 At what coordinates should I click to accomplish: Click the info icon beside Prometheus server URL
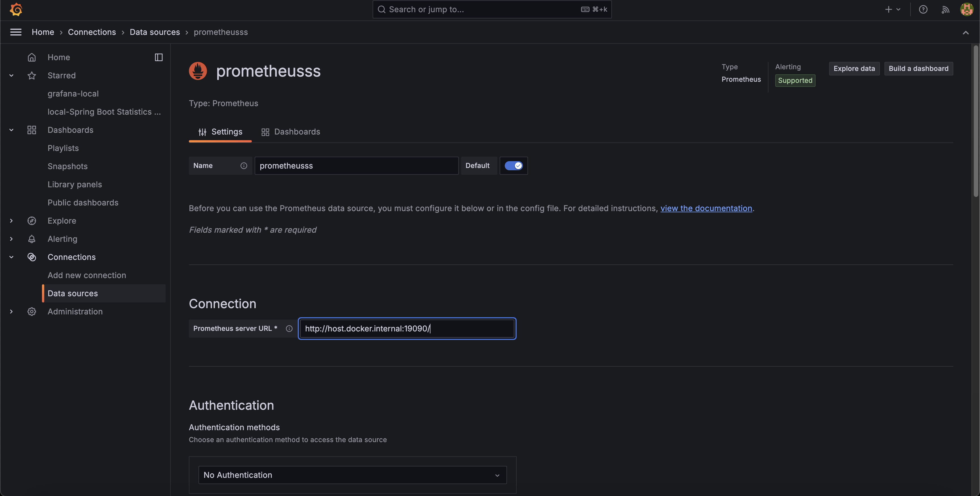289,329
